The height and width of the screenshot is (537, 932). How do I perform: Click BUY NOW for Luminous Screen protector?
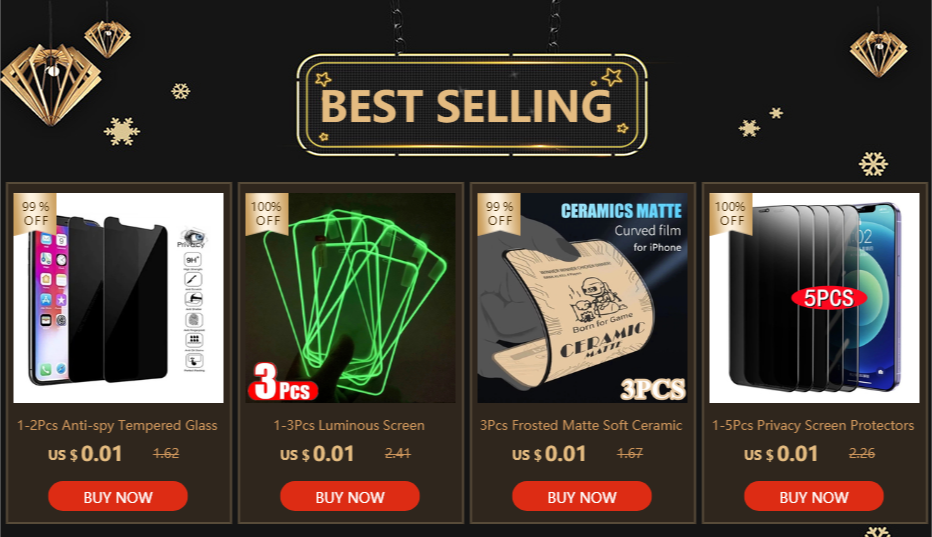pos(350,497)
